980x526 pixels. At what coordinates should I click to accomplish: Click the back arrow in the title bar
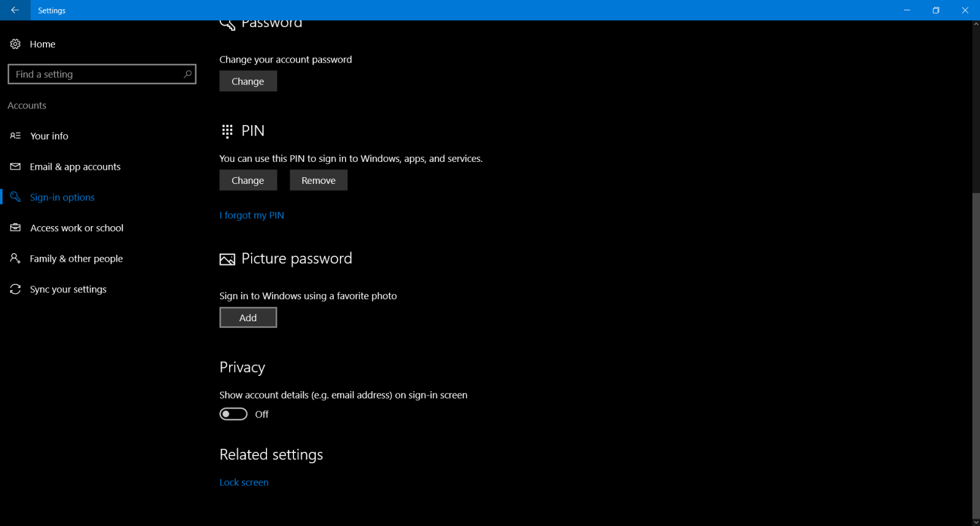15,10
